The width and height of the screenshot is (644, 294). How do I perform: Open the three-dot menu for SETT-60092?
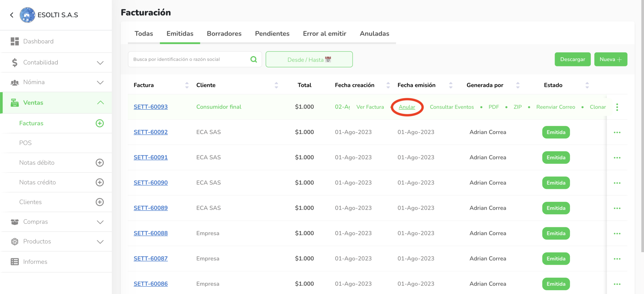617,133
